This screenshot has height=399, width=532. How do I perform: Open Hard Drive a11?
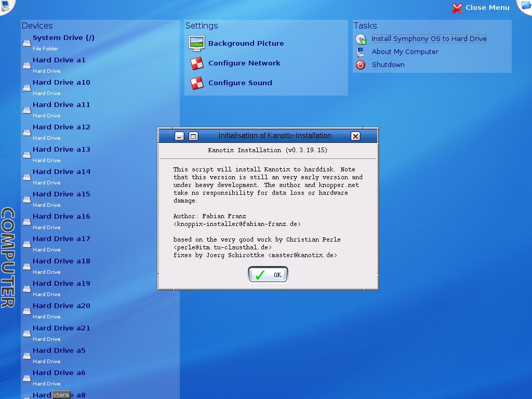click(61, 105)
